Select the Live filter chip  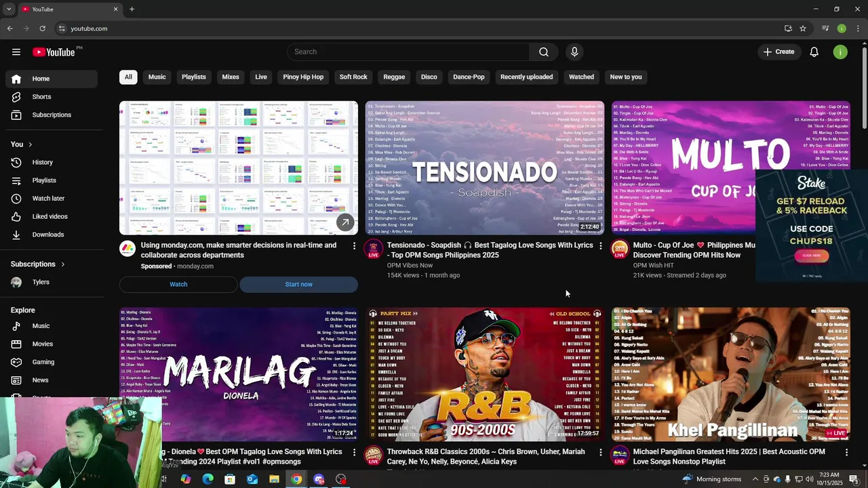click(x=261, y=77)
